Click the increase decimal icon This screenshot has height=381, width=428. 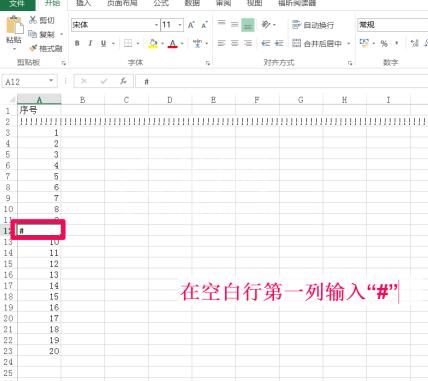(x=414, y=43)
